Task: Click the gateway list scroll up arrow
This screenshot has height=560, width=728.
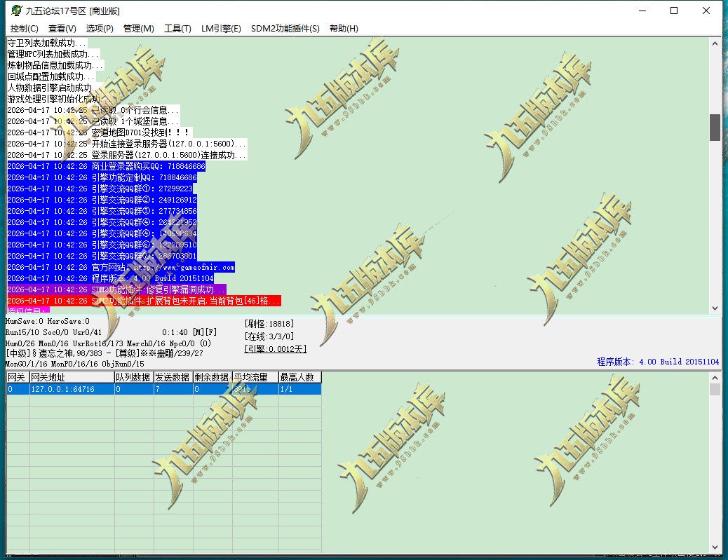Action: (x=715, y=378)
